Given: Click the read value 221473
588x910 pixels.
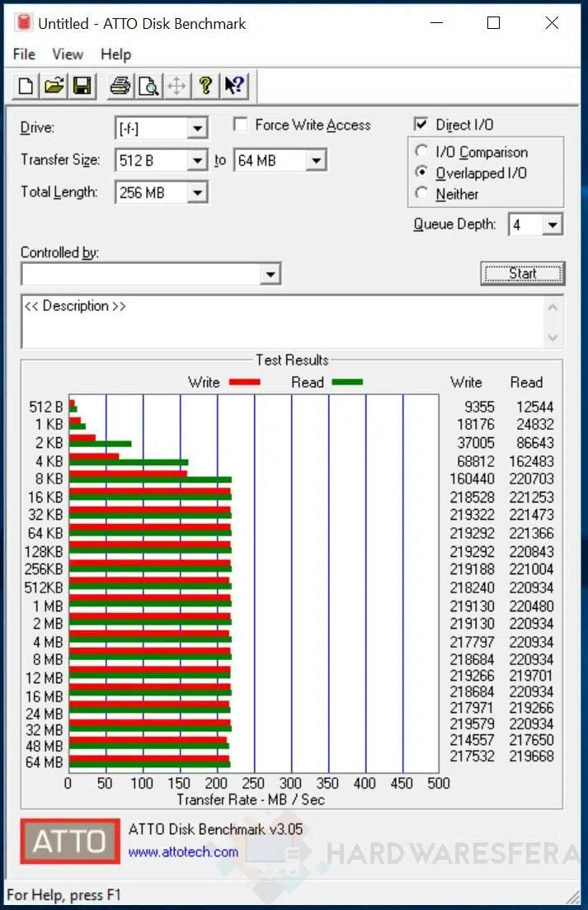Looking at the screenshot, I should pyautogui.click(x=531, y=515).
